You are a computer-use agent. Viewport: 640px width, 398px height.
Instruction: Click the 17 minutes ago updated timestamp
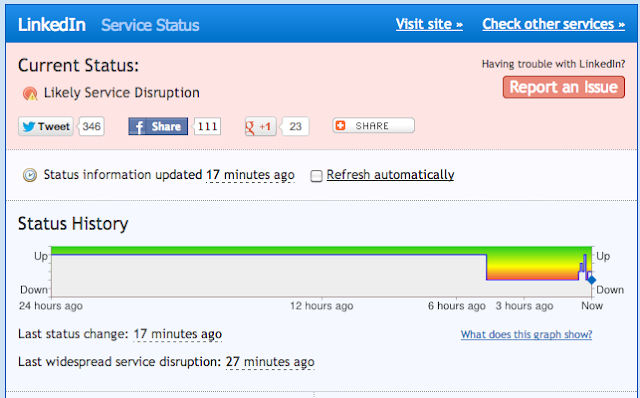pyautogui.click(x=250, y=175)
